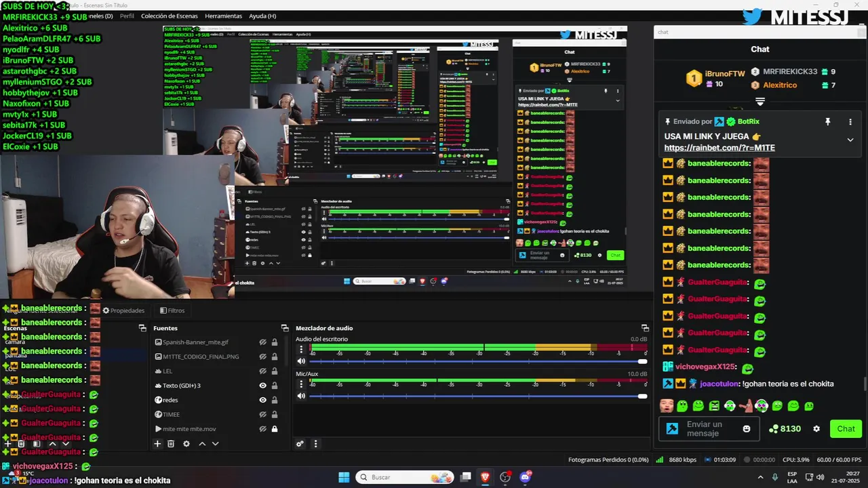The image size is (868, 488).
Task: Click the Propiedades button above sources
Action: tap(123, 310)
